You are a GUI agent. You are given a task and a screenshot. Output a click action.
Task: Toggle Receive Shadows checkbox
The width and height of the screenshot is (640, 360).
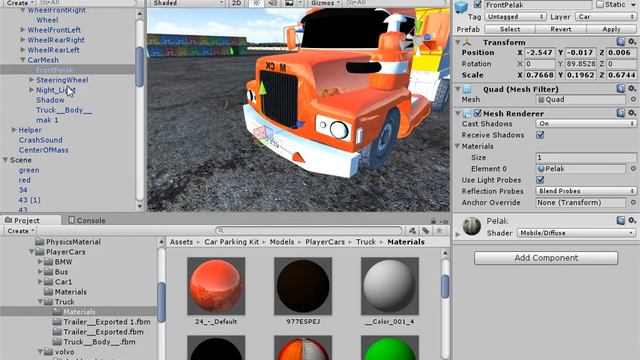tap(540, 135)
